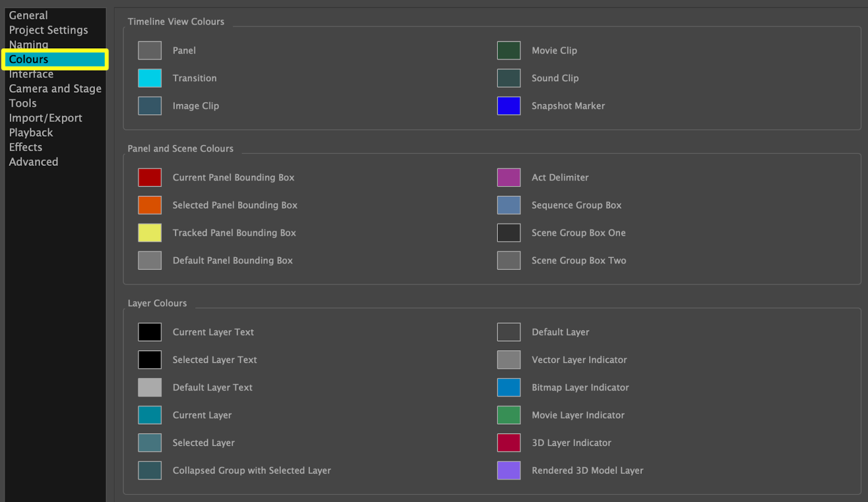Edit the Bitmap Layer Indicator blue swatch
The height and width of the screenshot is (502, 868).
click(x=508, y=387)
